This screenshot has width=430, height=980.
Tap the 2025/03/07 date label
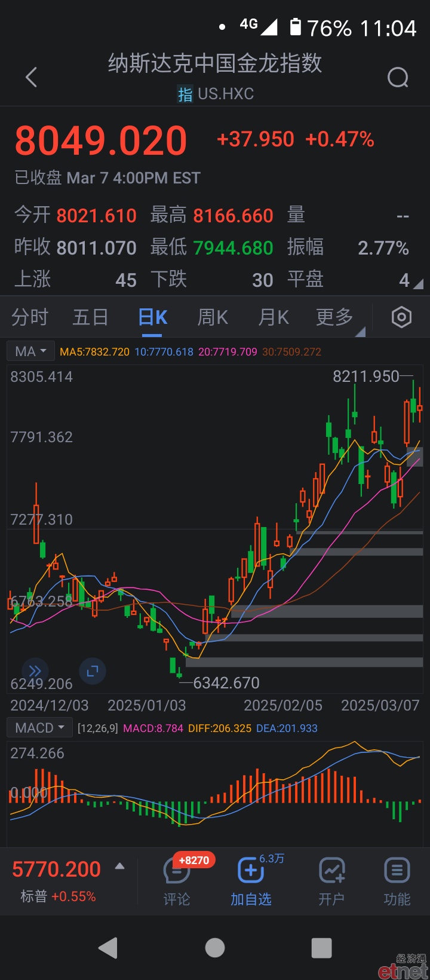[380, 705]
